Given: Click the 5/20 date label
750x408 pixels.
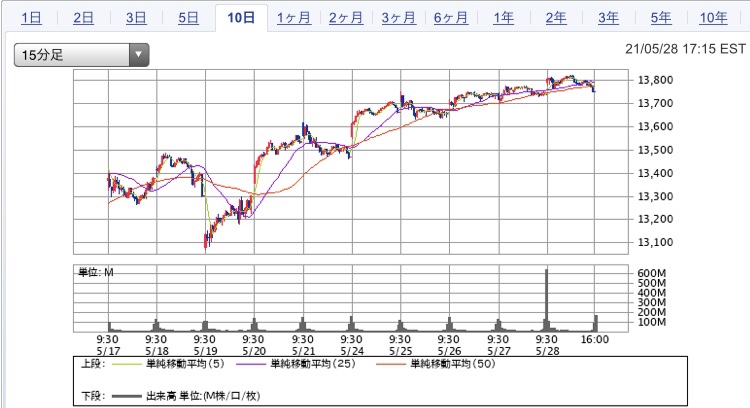Looking at the screenshot, I should 254,351.
